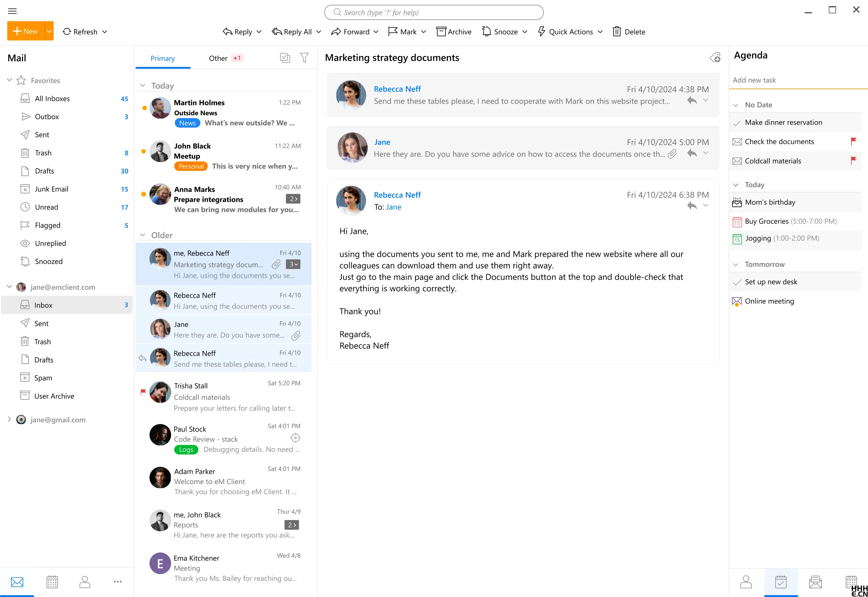This screenshot has width=868, height=597.
Task: Click the paperclip attachment in Jane's message
Action: click(672, 154)
